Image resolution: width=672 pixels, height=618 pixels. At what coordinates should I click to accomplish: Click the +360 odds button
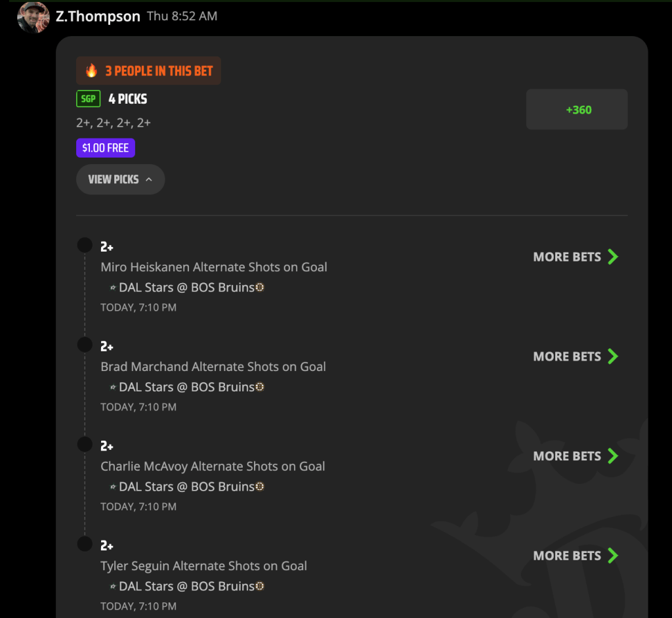tap(577, 110)
